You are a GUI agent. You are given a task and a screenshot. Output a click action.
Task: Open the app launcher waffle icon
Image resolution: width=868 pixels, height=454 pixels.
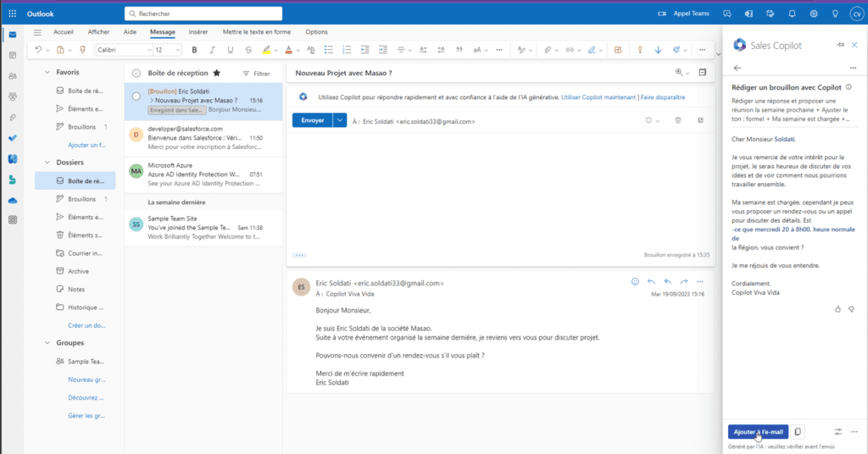coord(12,14)
